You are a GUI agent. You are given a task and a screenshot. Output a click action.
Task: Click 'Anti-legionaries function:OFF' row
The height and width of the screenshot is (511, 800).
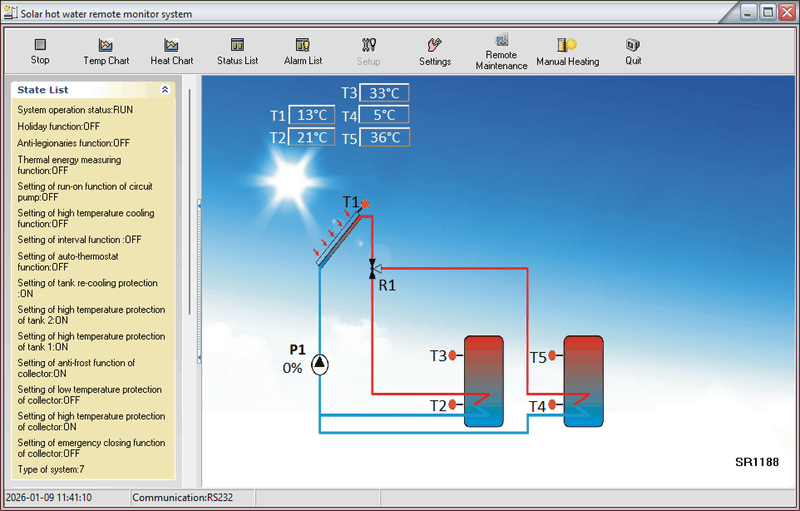pos(73,143)
